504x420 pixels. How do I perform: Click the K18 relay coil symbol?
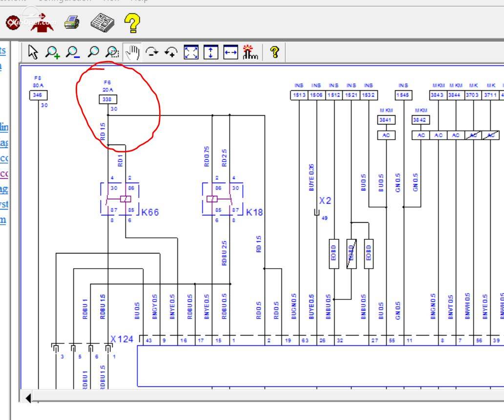(212, 199)
